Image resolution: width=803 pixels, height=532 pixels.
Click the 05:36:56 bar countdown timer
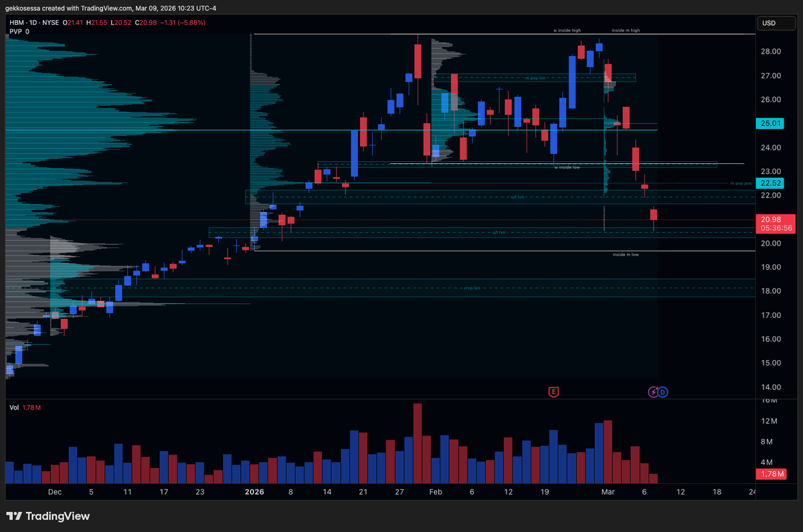point(776,228)
